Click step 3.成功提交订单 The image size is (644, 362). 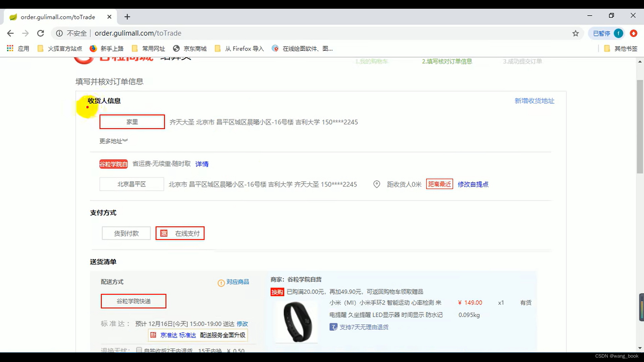[522, 61]
